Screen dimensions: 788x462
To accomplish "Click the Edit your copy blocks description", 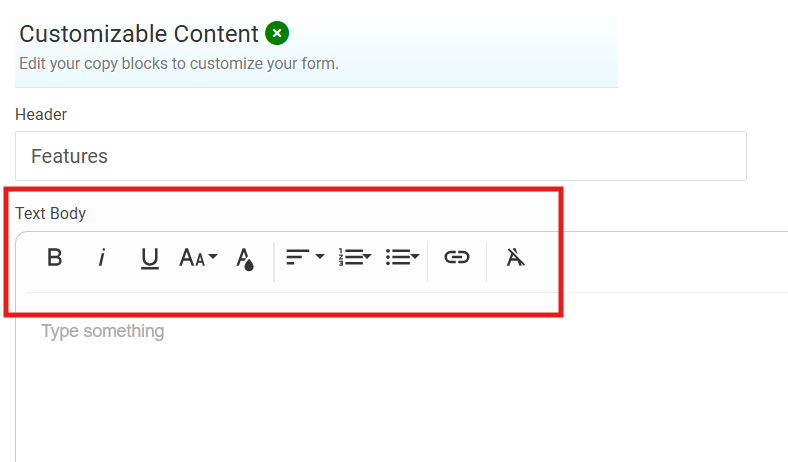I will tap(179, 64).
